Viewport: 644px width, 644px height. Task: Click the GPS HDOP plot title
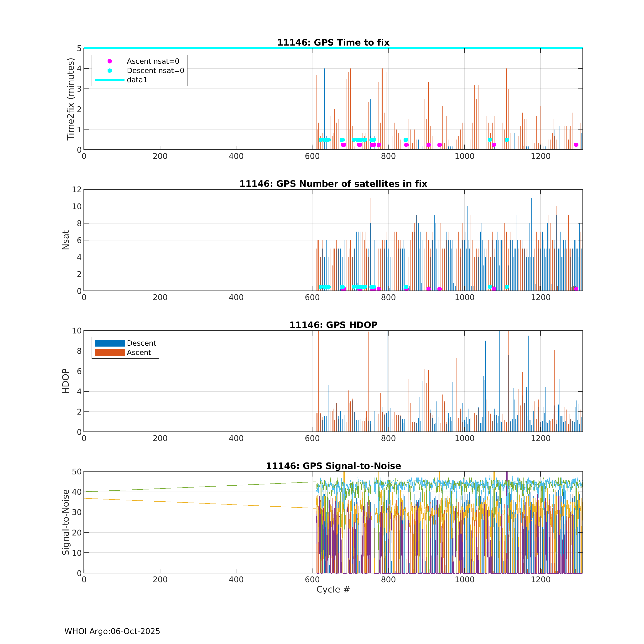[x=333, y=325]
